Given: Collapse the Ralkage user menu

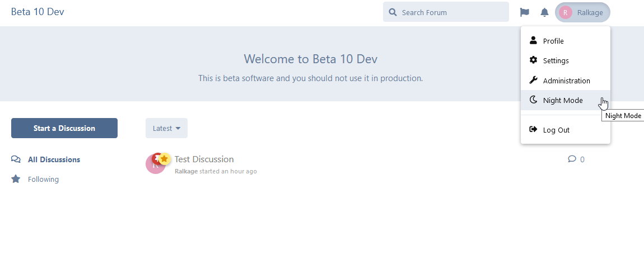Looking at the screenshot, I should pos(582,12).
